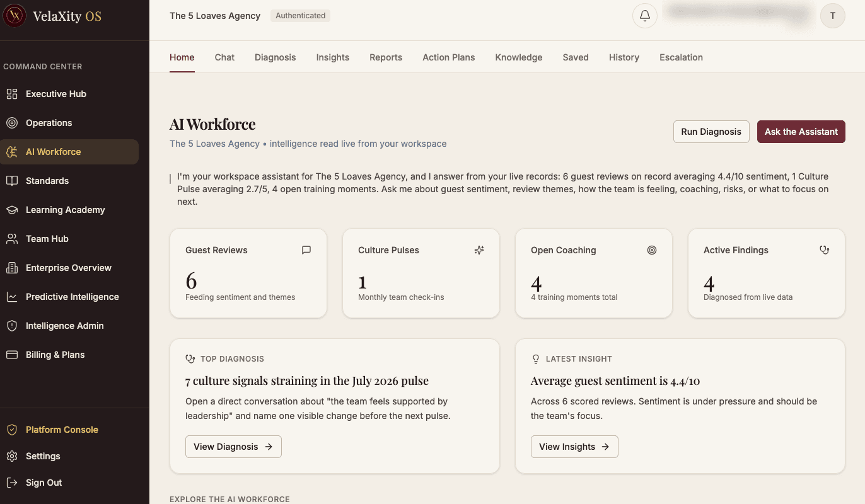Click the View Diagnosis button
This screenshot has width=865, height=504.
click(x=233, y=447)
